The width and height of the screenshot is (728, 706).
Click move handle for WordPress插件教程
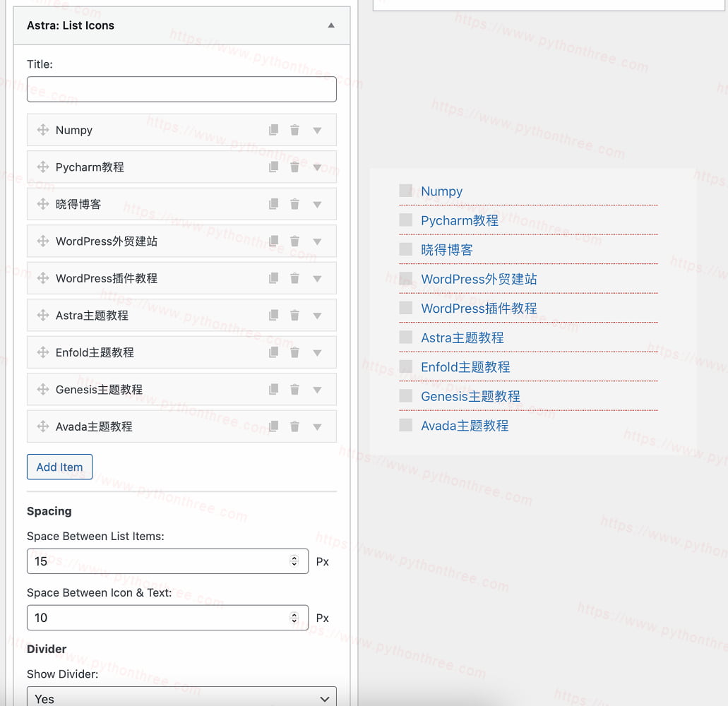(x=43, y=278)
